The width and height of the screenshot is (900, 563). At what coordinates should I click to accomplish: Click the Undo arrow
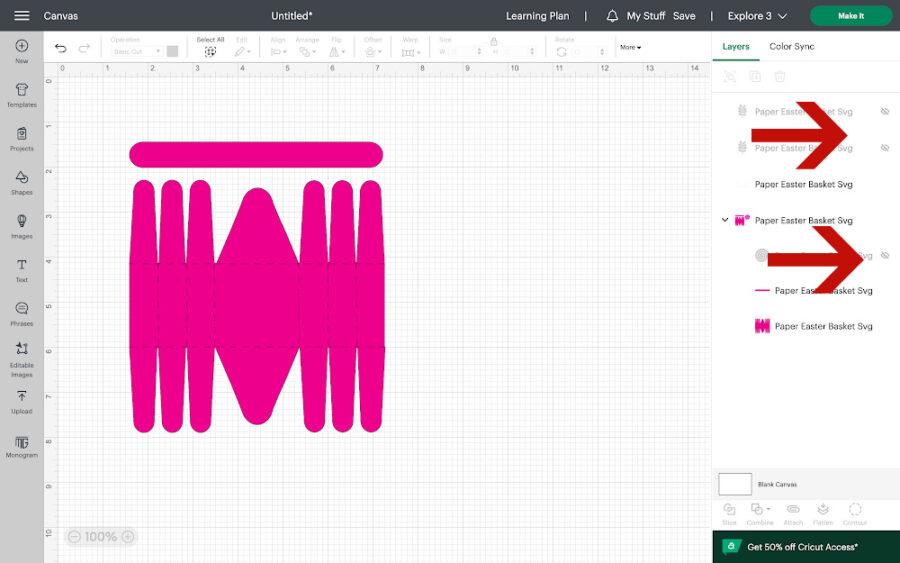[61, 48]
